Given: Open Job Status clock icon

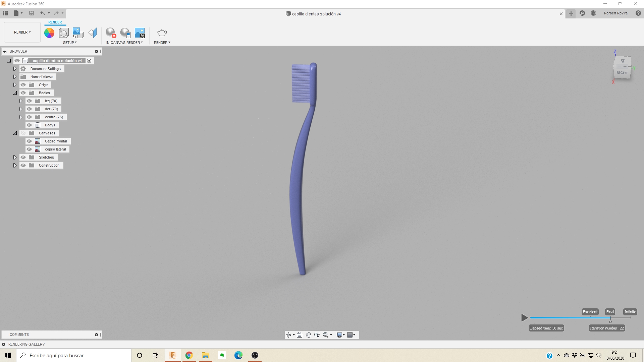Looking at the screenshot, I should click(593, 13).
